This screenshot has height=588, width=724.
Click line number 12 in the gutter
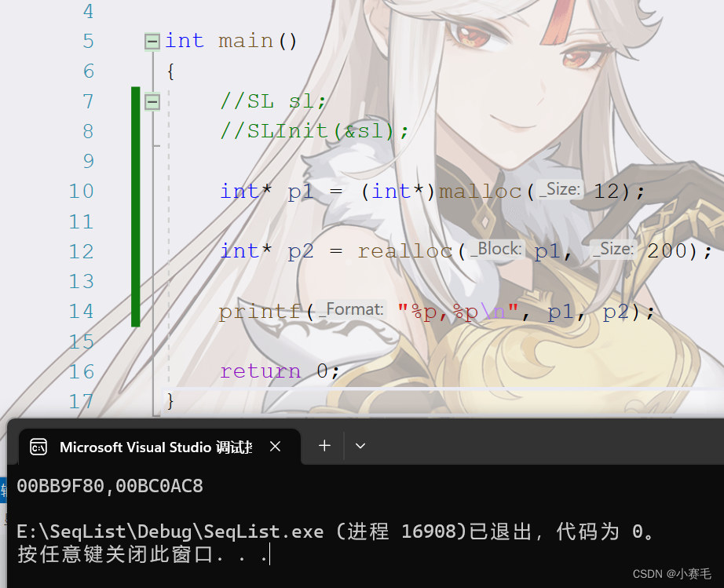(x=81, y=251)
